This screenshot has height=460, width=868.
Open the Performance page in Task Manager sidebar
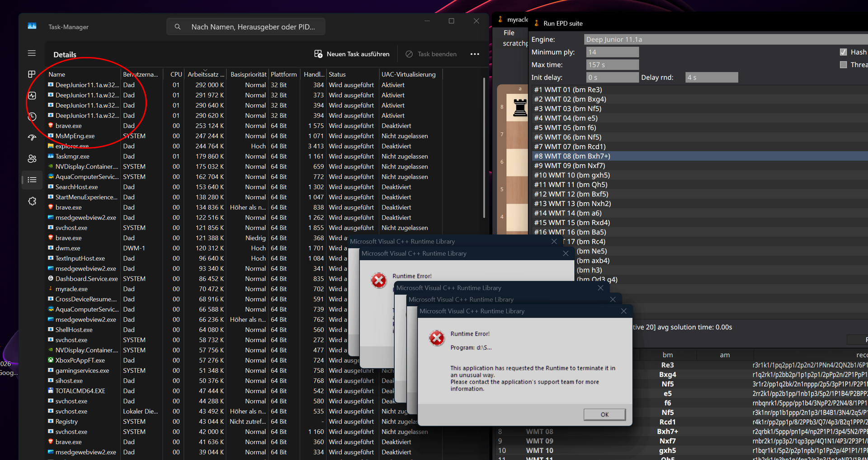(x=32, y=95)
